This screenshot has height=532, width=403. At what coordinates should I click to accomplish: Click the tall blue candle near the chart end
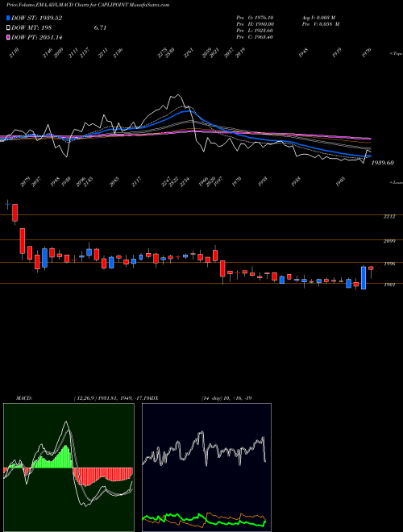coord(364,278)
